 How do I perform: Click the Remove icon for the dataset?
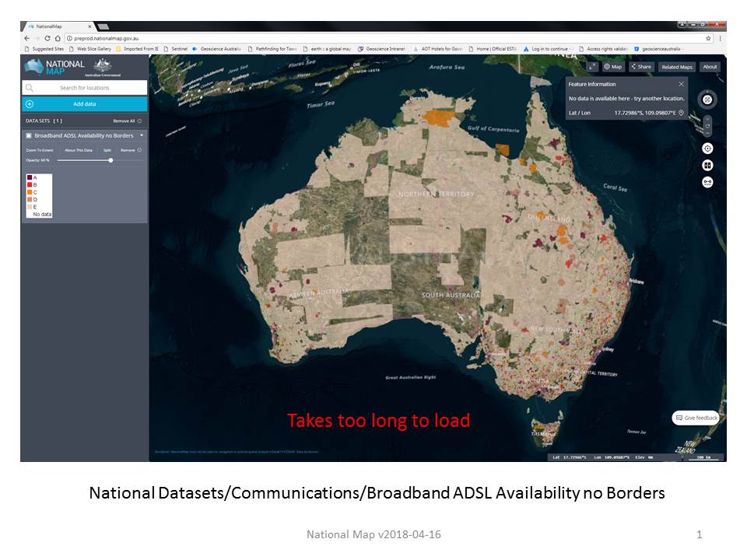[x=139, y=150]
